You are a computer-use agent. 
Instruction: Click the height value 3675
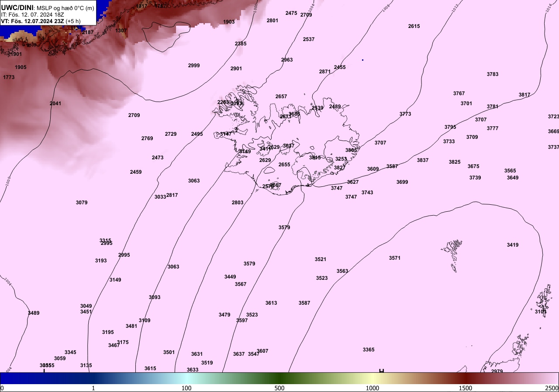473,166
